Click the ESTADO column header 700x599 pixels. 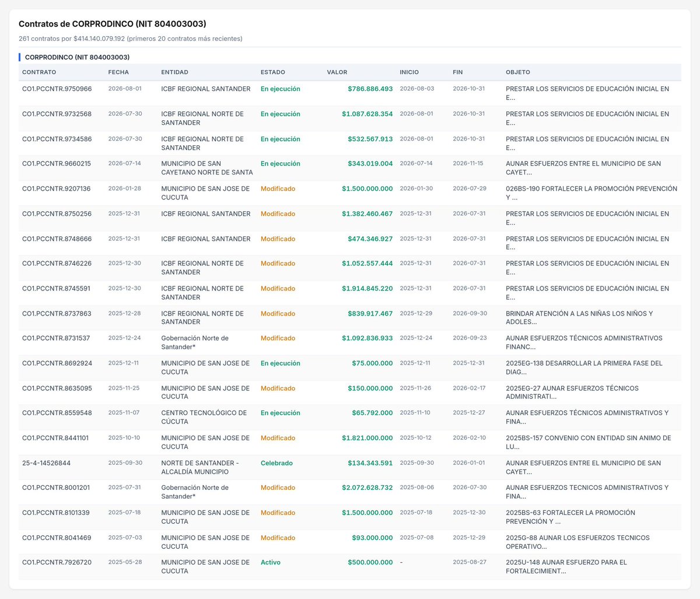tap(273, 72)
